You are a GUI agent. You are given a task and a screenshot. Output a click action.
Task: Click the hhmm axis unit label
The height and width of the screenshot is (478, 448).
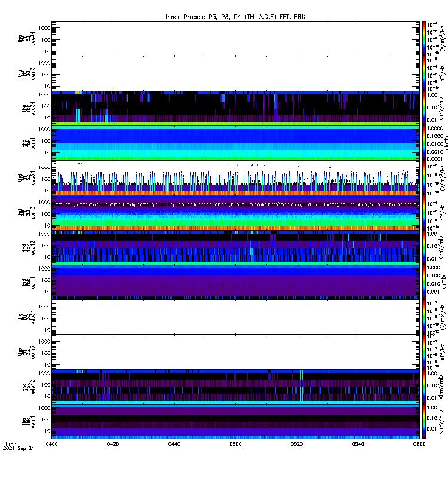[x=10, y=444]
